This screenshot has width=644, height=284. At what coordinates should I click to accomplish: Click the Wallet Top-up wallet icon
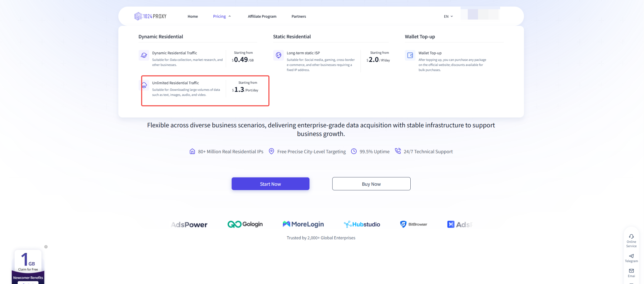(x=410, y=55)
